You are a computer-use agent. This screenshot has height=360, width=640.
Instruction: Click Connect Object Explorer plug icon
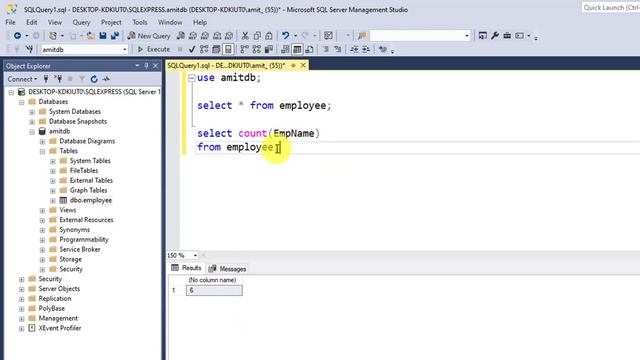point(46,79)
